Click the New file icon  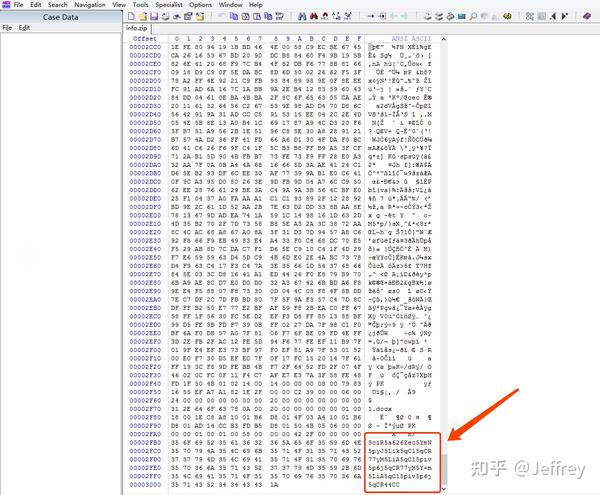[131, 16]
